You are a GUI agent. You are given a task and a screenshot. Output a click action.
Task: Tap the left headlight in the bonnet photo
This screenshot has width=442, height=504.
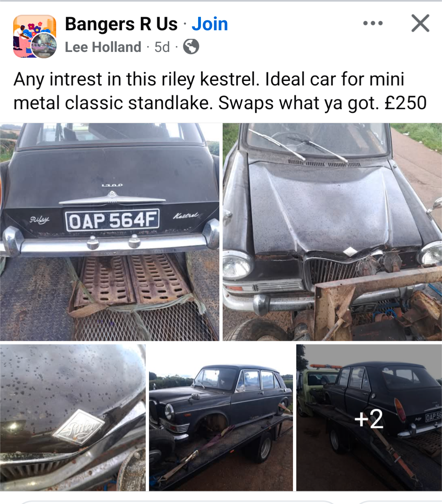(237, 265)
